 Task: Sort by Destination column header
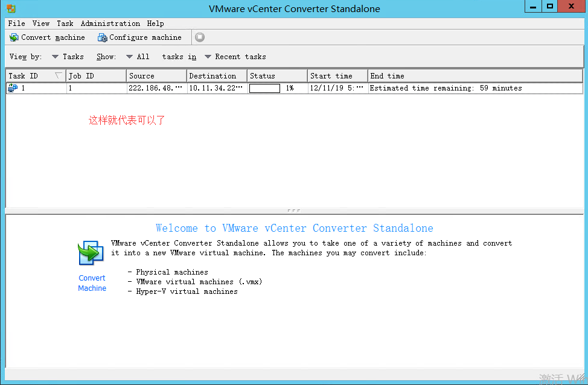pyautogui.click(x=217, y=75)
